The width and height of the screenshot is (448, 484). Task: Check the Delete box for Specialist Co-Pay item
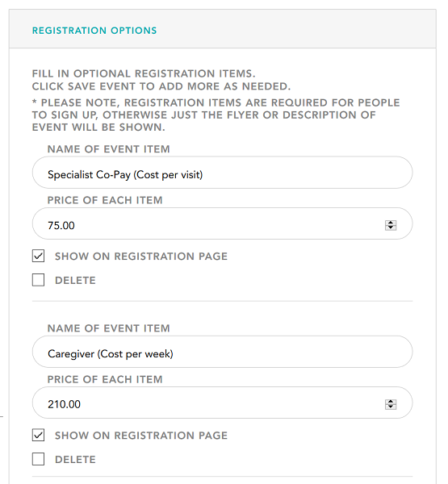click(x=38, y=280)
